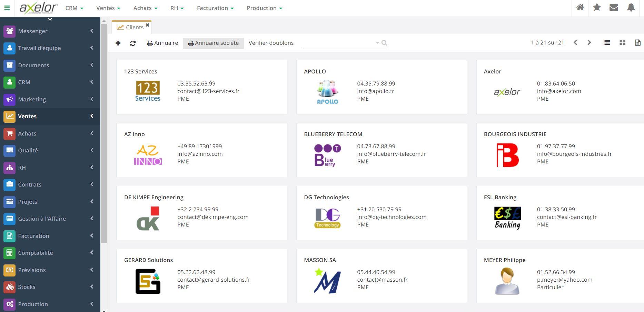Switch to cards grid view icon
The height and width of the screenshot is (312, 644).
pos(623,43)
